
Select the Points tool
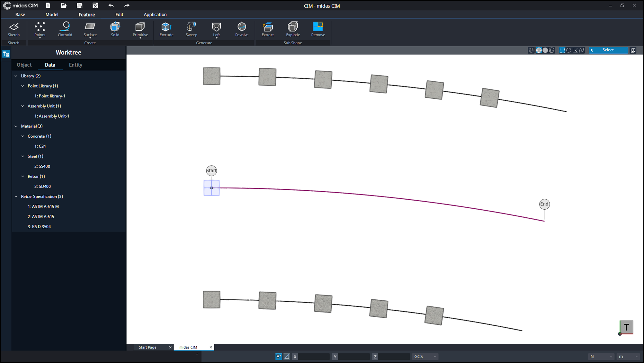tap(40, 29)
